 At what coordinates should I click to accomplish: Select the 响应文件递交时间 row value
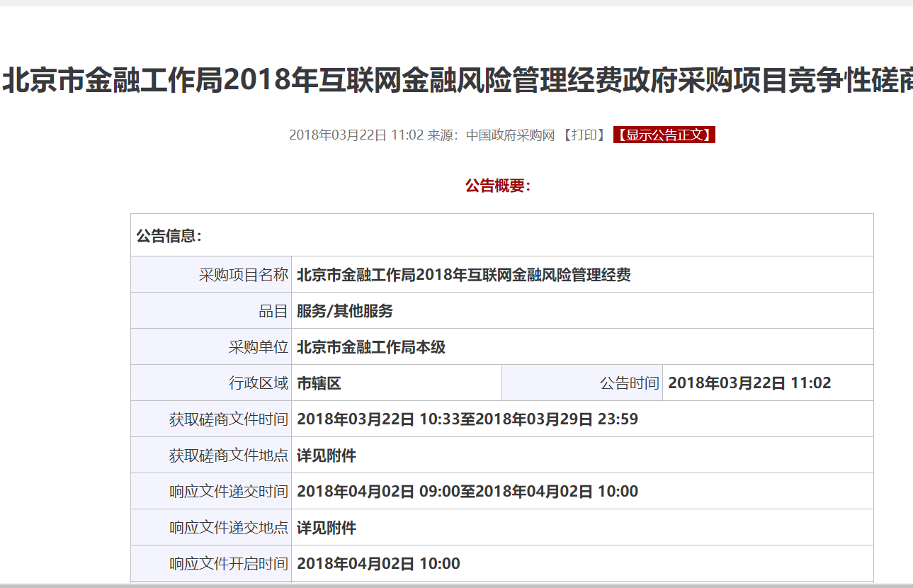click(x=469, y=491)
